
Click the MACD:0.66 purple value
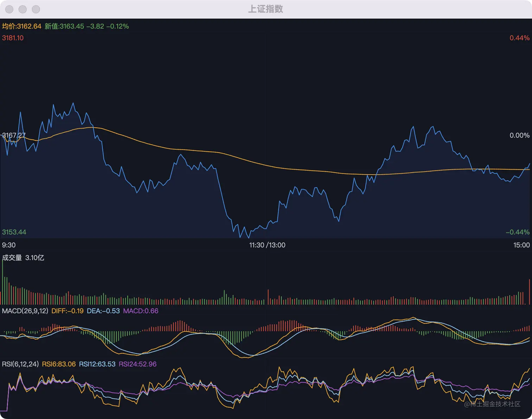(141, 311)
